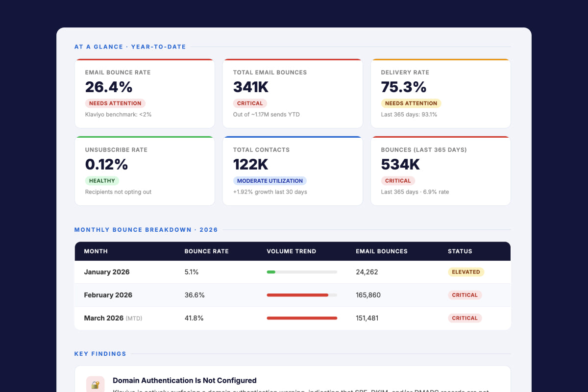Click 'Domain Authentication Is Not Configured' title

185,380
